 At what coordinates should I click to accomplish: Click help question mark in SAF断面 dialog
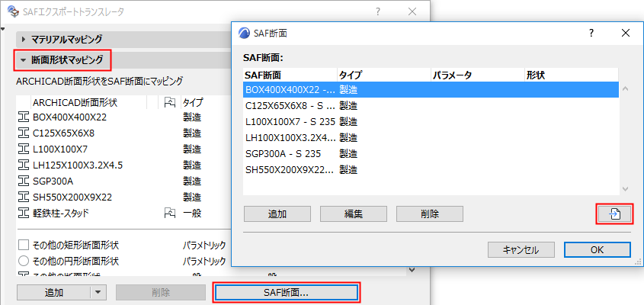591,34
